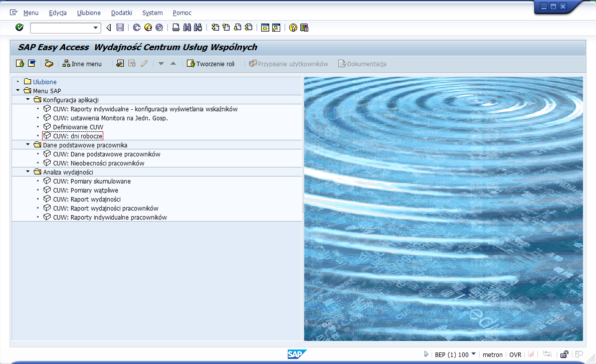596x364 pixels.
Task: Open the Edycja menu
Action: [x=58, y=13]
